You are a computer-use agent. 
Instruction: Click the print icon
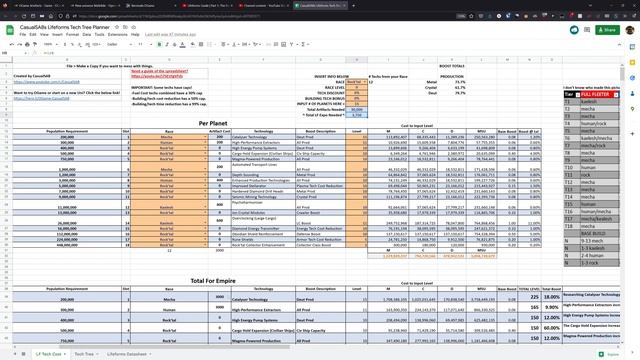point(27,44)
